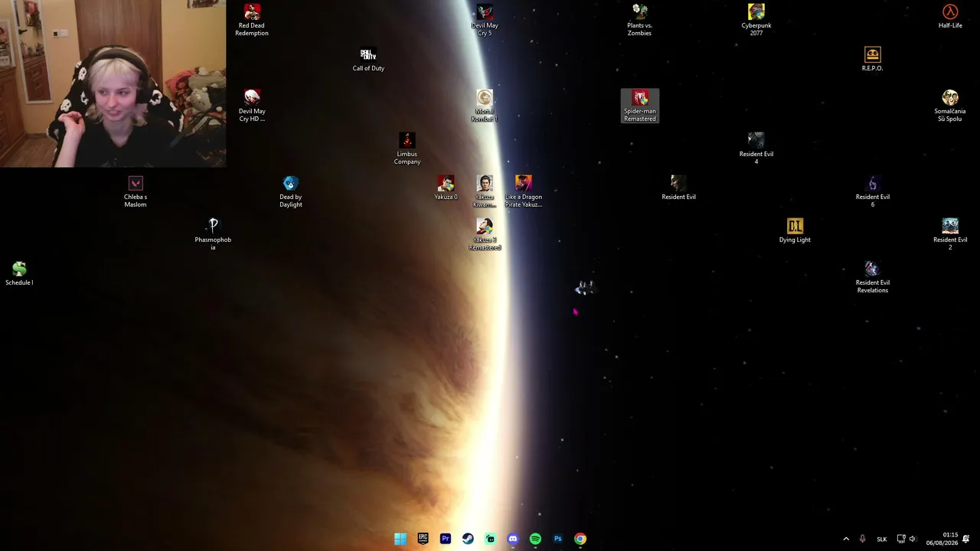Select the Half-Life desktop icon

(950, 16)
